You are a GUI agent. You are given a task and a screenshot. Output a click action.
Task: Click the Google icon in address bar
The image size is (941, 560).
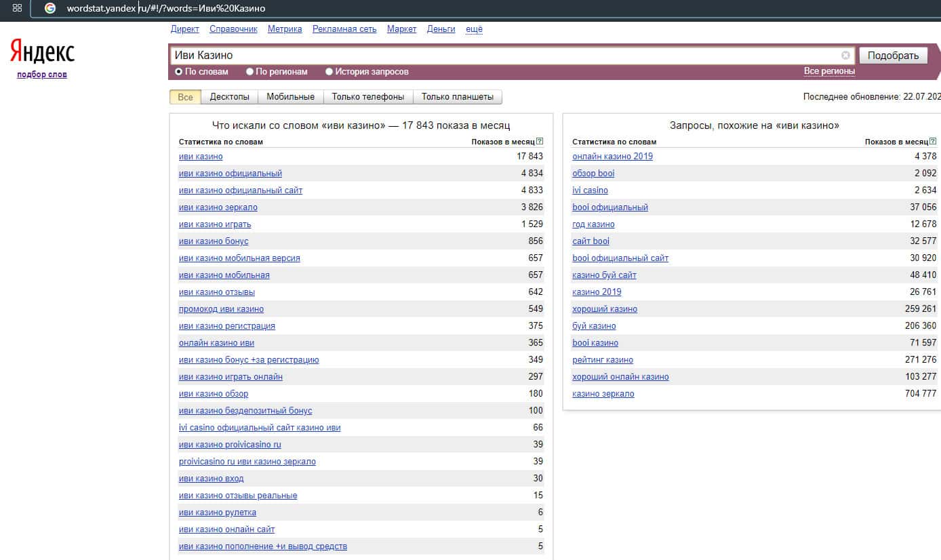pyautogui.click(x=49, y=8)
